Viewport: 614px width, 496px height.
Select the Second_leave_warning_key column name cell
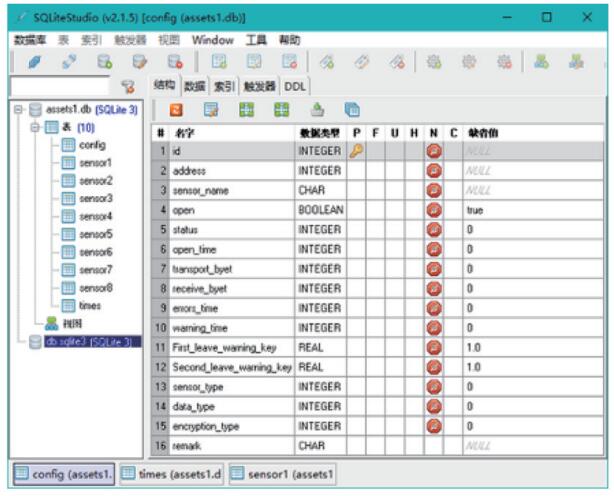232,367
